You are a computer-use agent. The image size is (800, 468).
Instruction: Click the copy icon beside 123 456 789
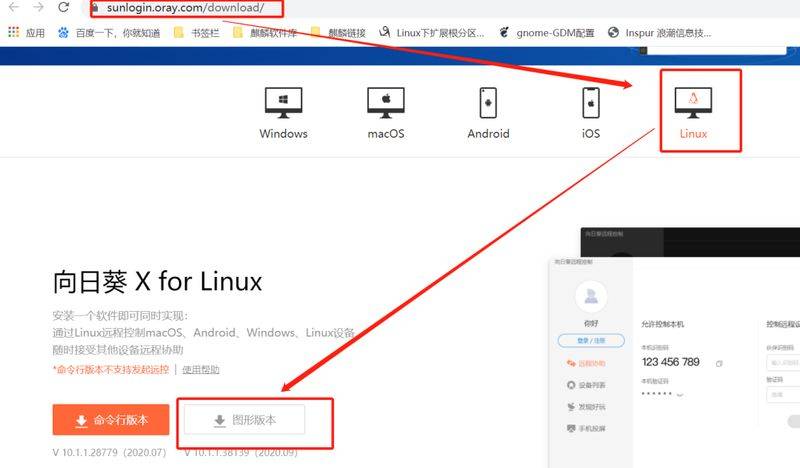719,363
